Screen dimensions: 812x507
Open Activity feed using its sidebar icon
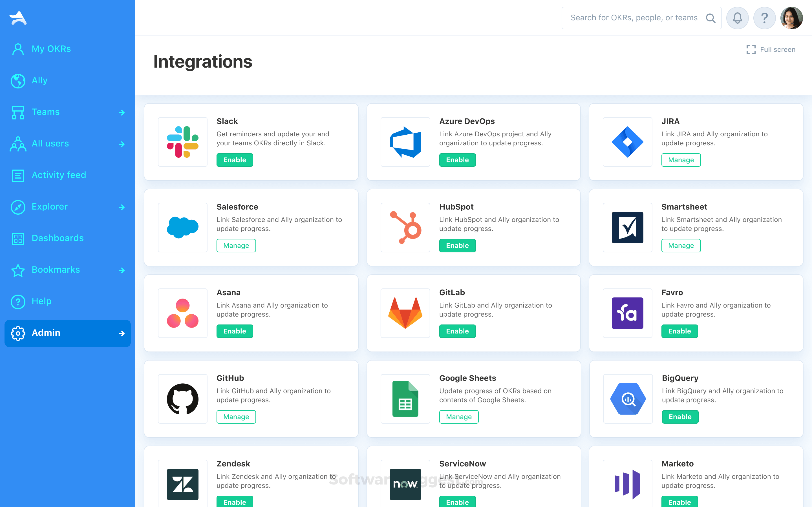click(x=17, y=175)
